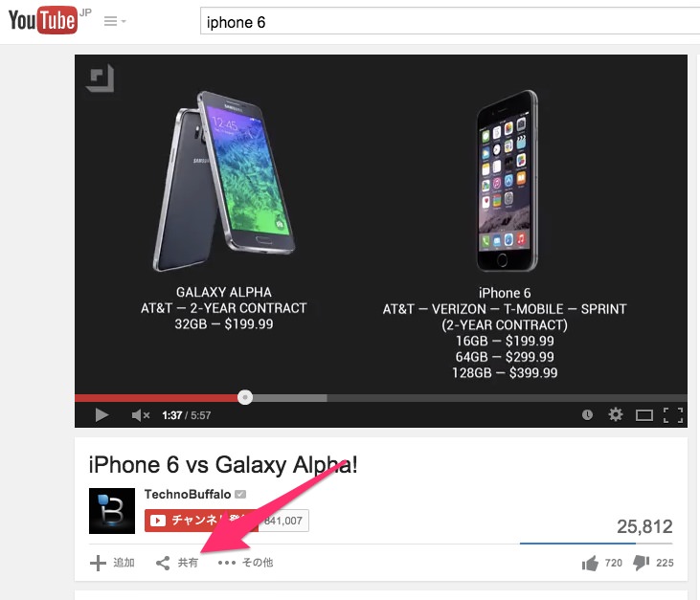Click the red channel subscribe button
Screen dimensions: 700x600
tap(201, 521)
